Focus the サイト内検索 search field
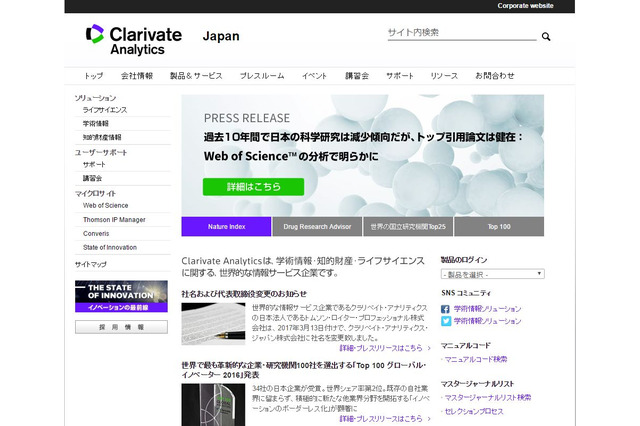 (462, 33)
